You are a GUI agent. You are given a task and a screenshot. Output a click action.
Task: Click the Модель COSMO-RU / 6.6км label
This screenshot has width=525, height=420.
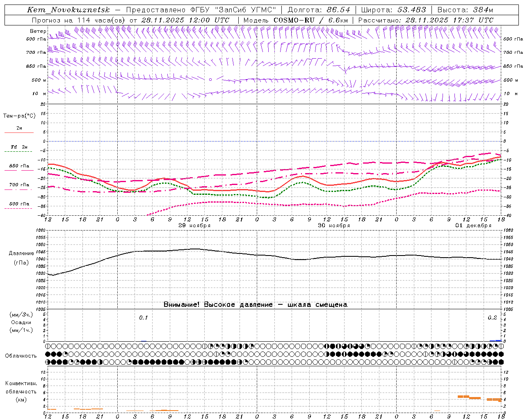(295, 20)
